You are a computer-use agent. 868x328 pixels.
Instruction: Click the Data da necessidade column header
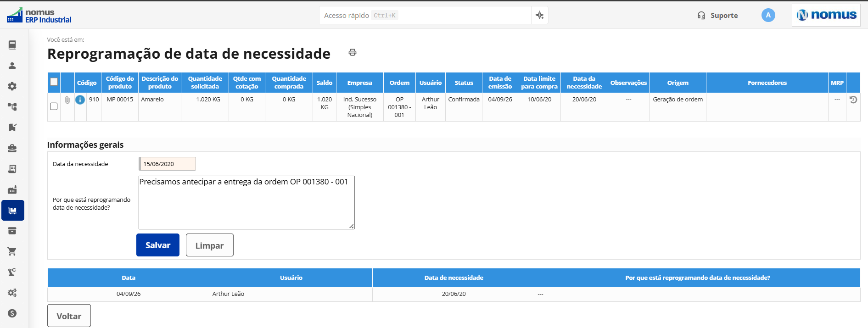[x=584, y=83]
